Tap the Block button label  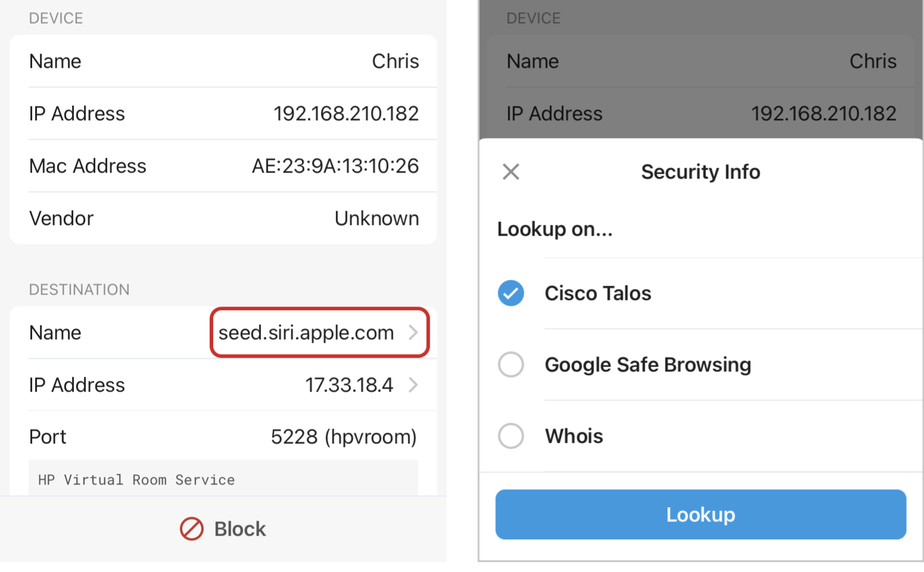pos(240,529)
